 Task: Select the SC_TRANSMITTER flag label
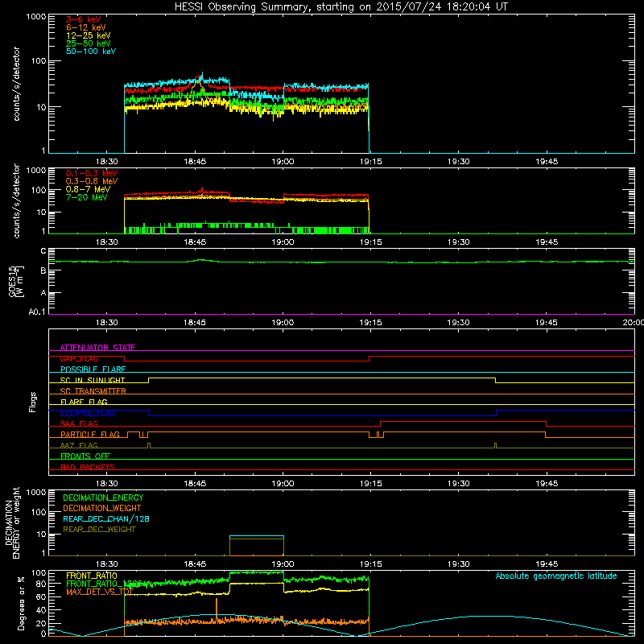[93, 391]
